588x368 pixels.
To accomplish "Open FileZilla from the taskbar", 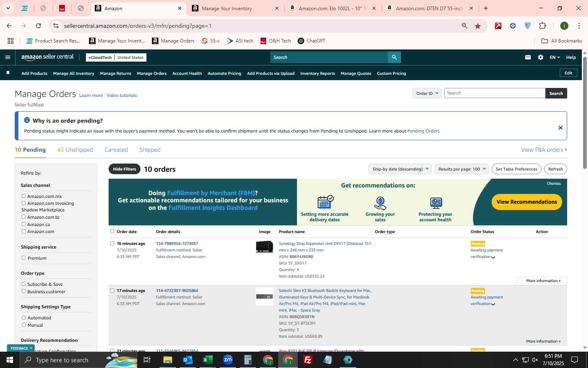I will point(308,360).
